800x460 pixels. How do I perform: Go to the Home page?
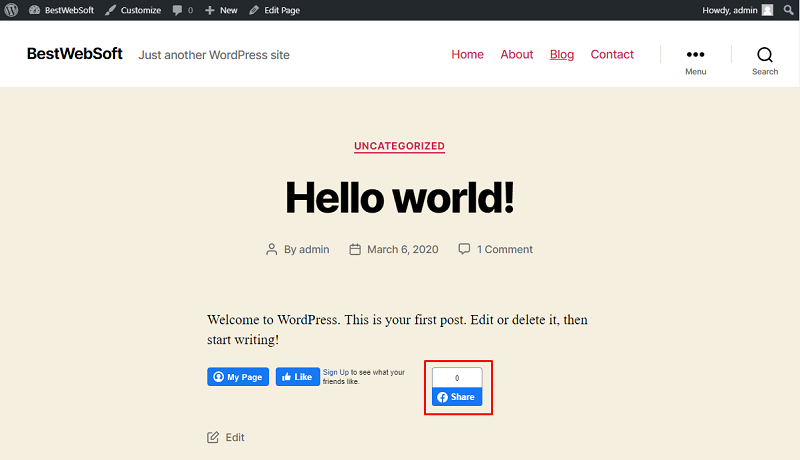click(467, 54)
